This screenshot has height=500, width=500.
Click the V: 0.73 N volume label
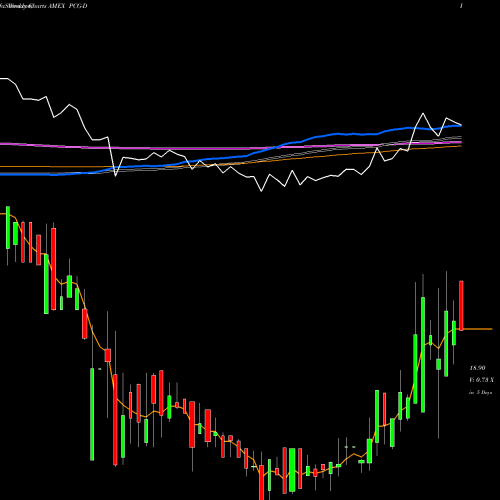pyautogui.click(x=481, y=380)
